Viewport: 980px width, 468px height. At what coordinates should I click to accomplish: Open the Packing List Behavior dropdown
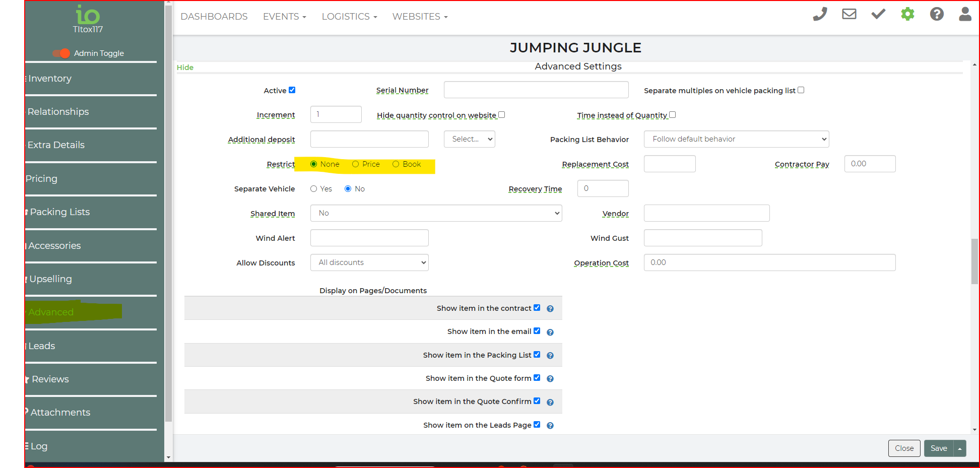coord(736,139)
